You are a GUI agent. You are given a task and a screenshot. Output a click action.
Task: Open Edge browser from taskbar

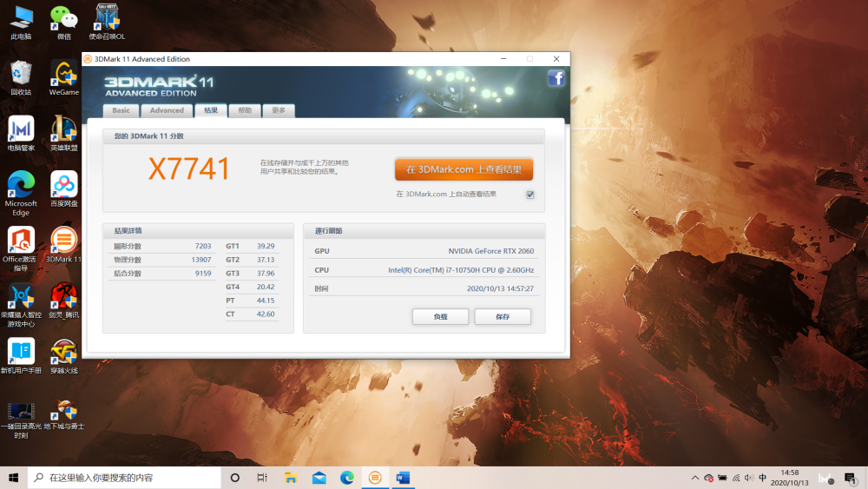tap(347, 478)
